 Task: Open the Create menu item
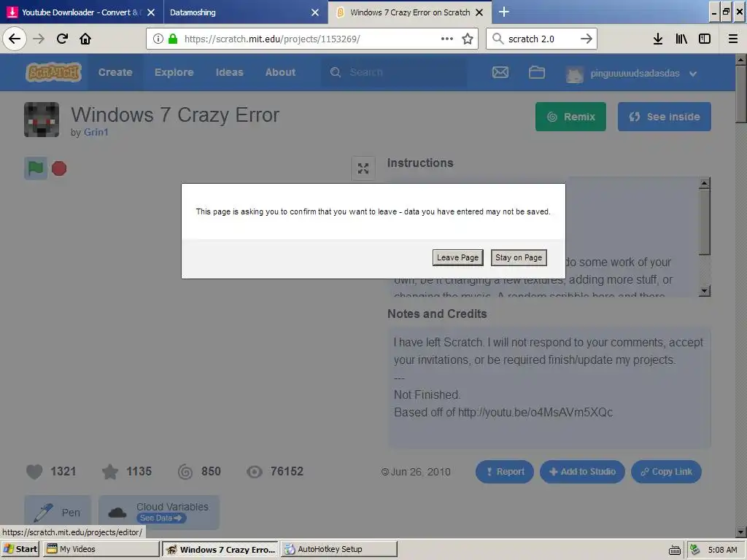[x=115, y=72]
